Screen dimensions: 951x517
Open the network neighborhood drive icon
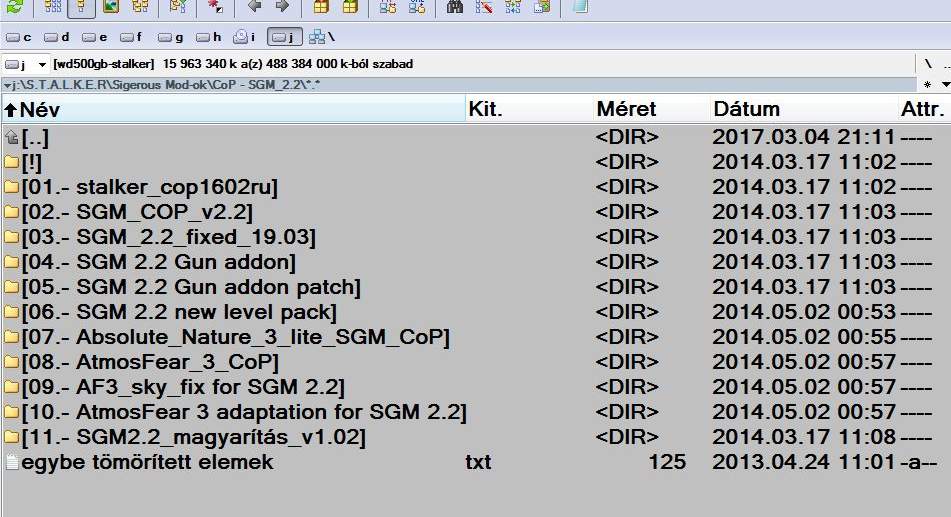point(322,38)
